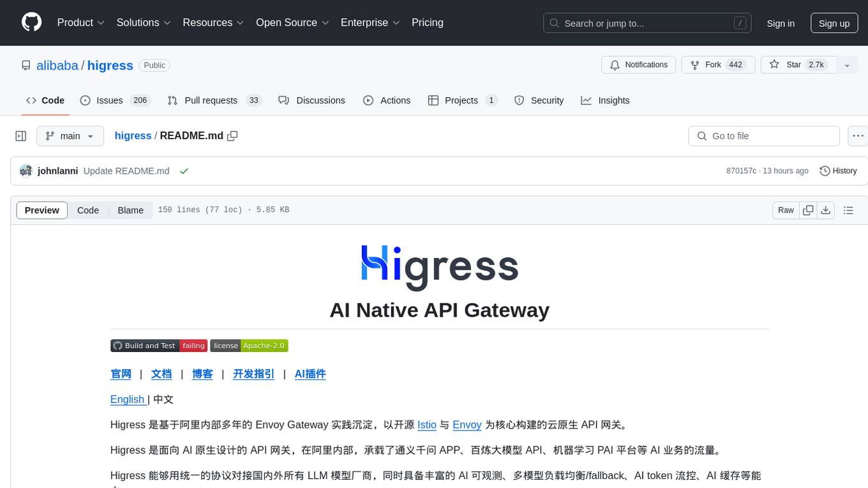This screenshot has width=868, height=488.
Task: Switch to the Actions tab
Action: (x=387, y=100)
